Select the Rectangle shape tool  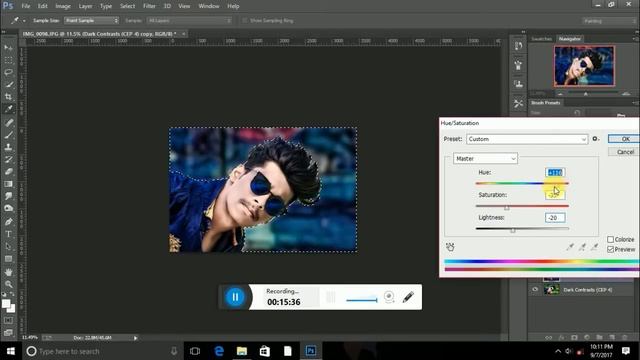pyautogui.click(x=8, y=259)
